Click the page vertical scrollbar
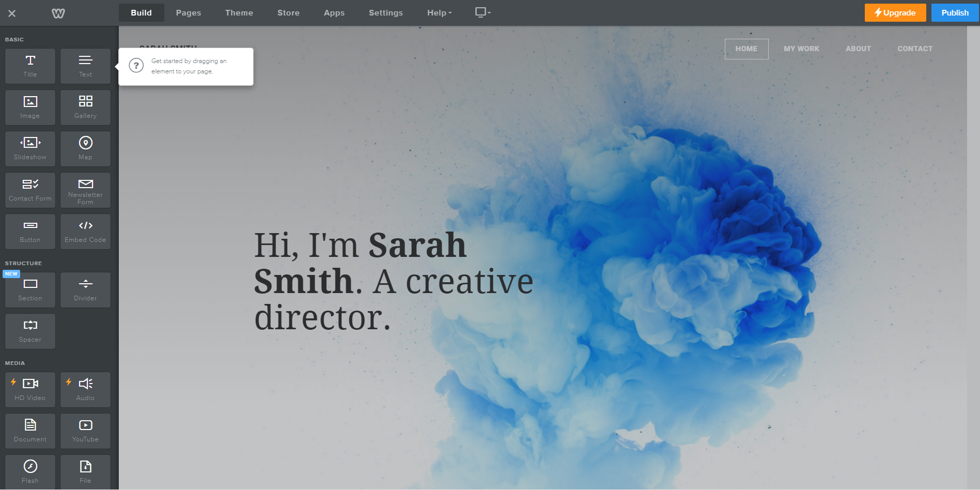 (973, 257)
